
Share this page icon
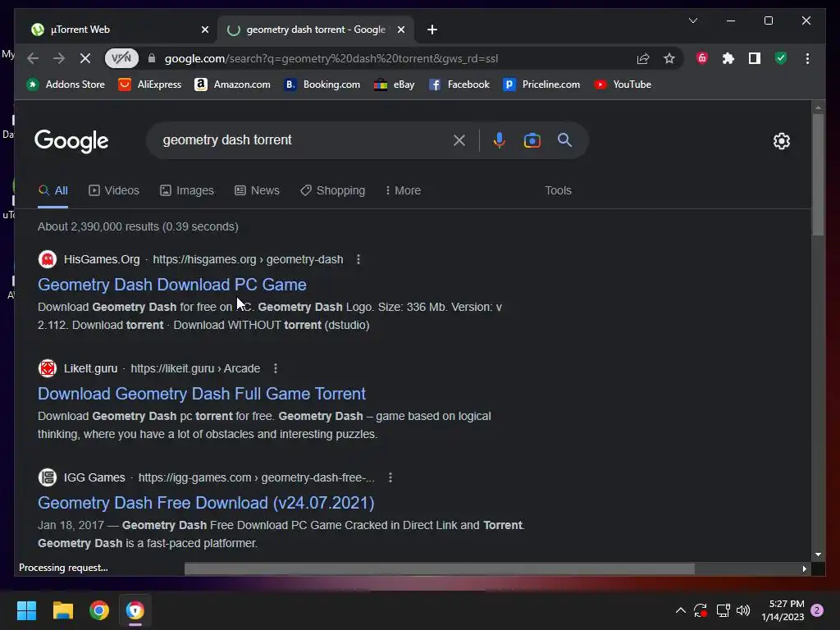[643, 58]
